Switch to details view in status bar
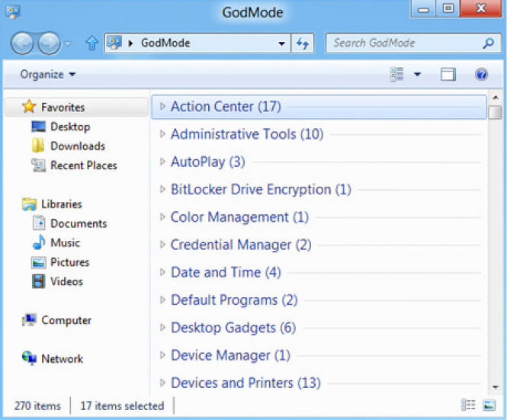 point(468,405)
